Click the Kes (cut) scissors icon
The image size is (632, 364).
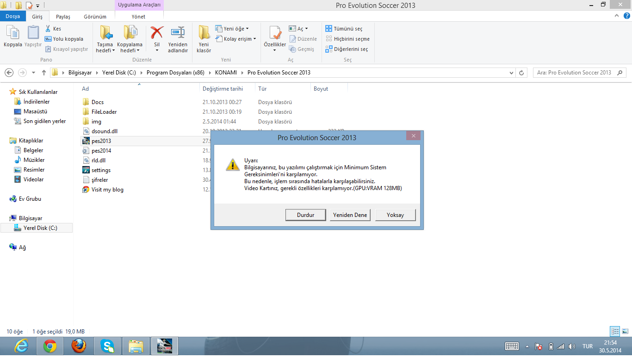(53, 29)
